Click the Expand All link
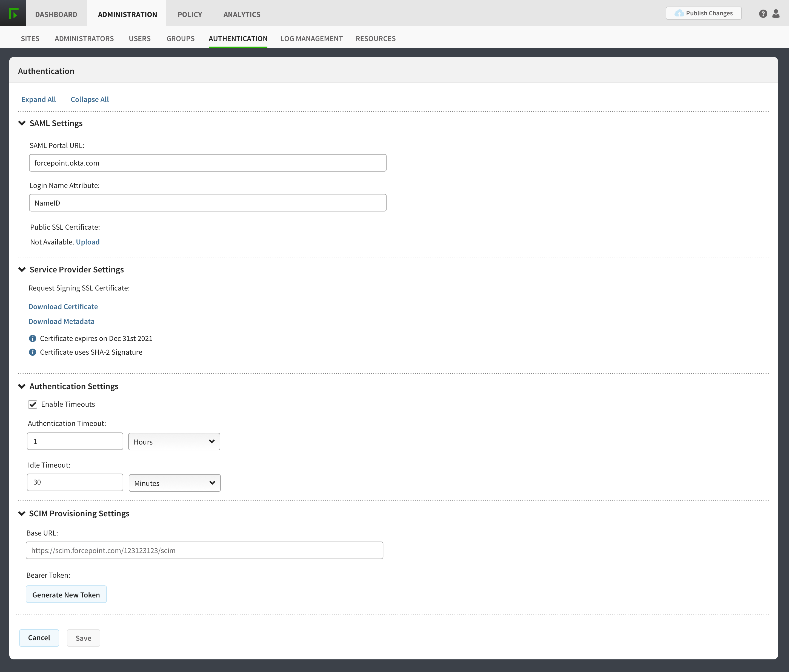 click(x=38, y=99)
